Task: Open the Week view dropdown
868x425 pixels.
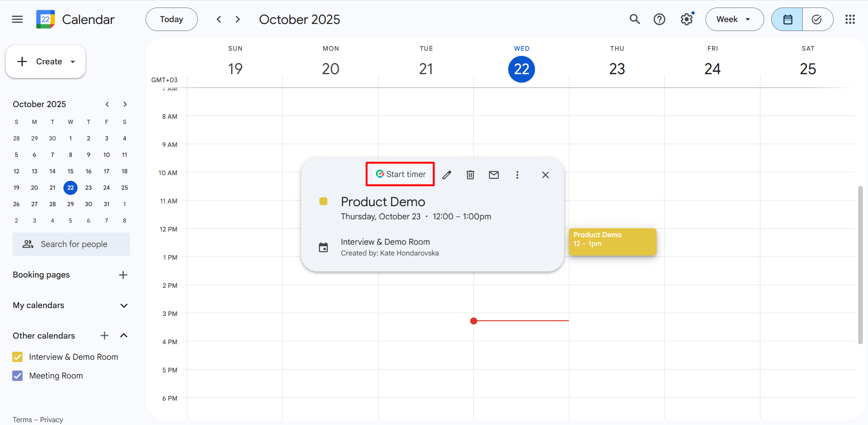Action: (x=734, y=19)
